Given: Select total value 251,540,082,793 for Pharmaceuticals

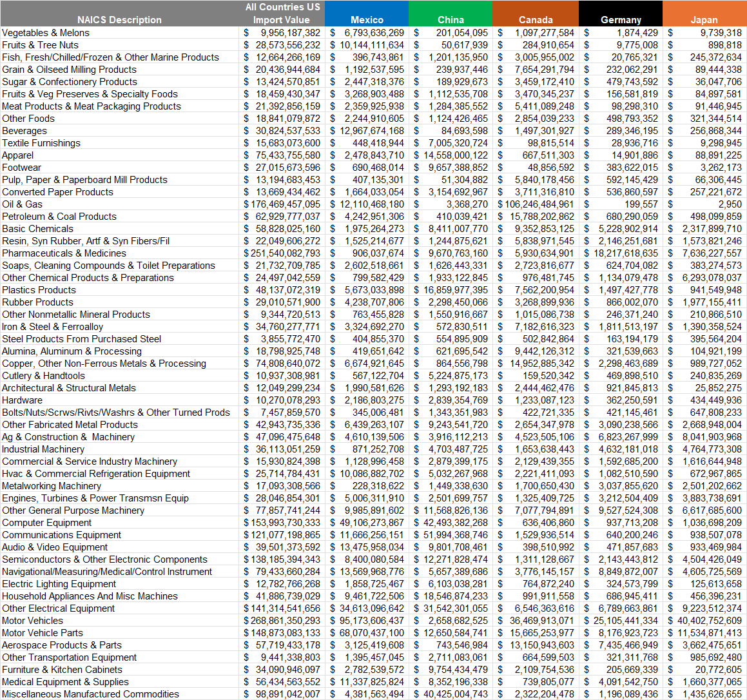Looking at the screenshot, I should tap(282, 253).
